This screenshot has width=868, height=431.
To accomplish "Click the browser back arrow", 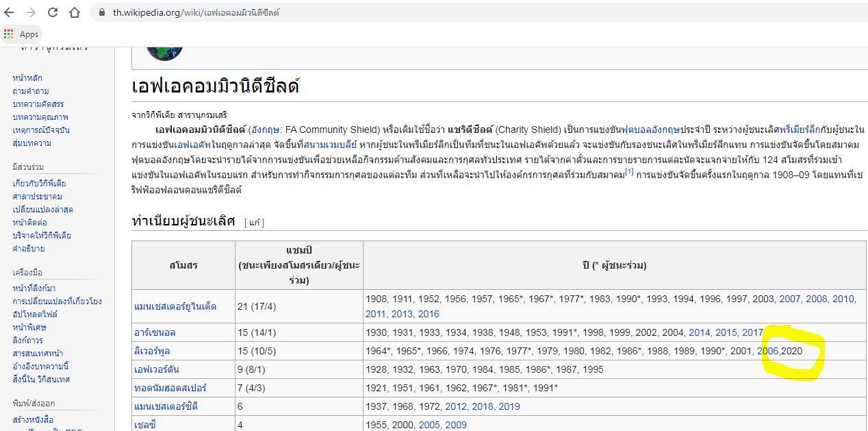I will point(9,12).
